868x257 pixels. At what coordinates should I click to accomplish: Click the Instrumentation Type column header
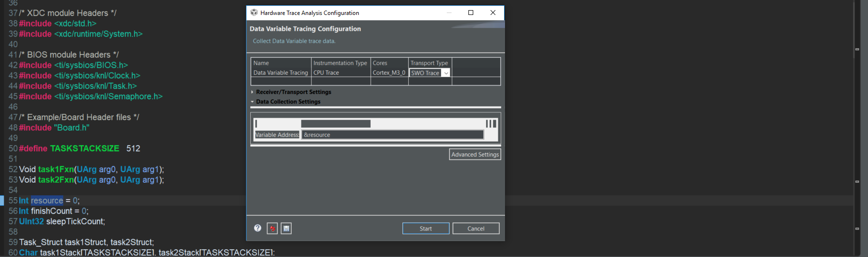(x=341, y=63)
